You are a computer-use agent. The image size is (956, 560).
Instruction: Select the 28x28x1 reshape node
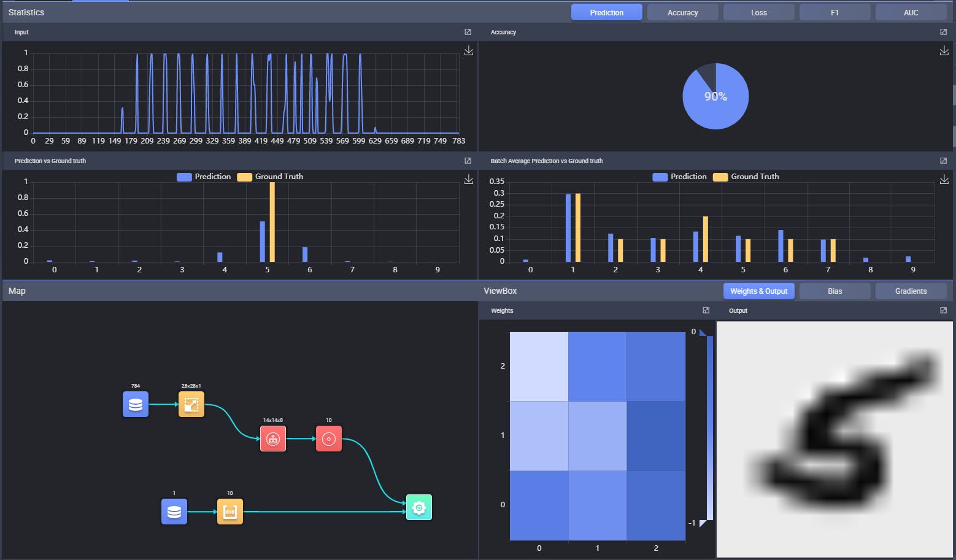[x=191, y=405]
